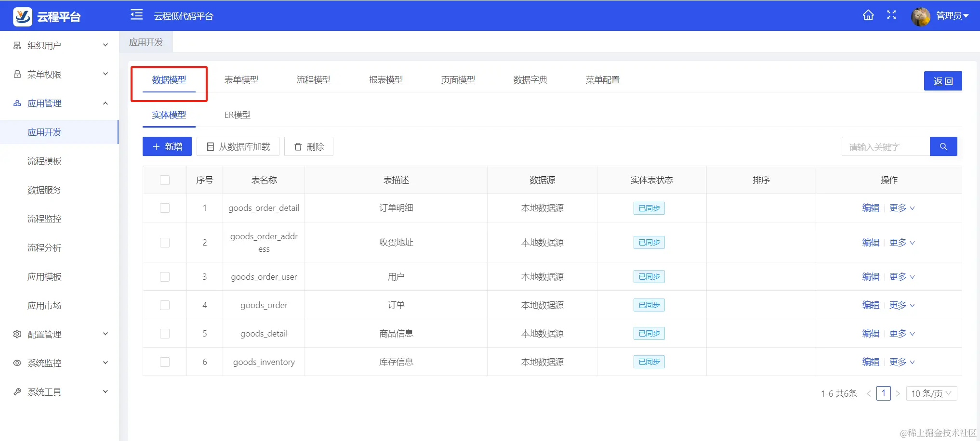Switch to the 菜单配置 tab
Screen dimensions: 980x441
tap(603, 80)
